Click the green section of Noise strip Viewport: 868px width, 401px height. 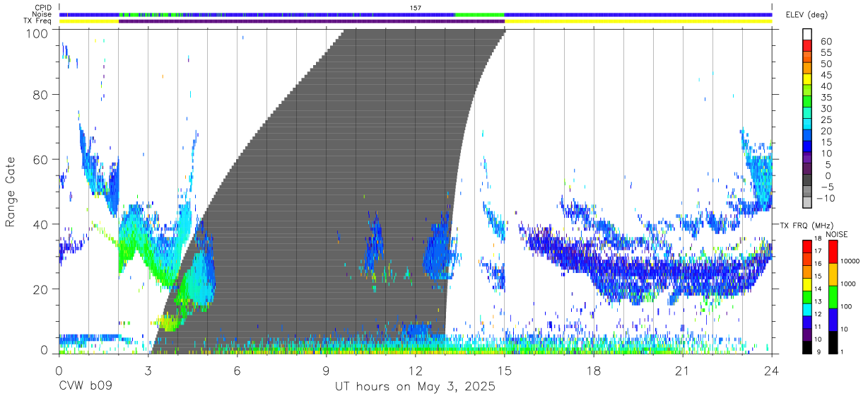479,14
